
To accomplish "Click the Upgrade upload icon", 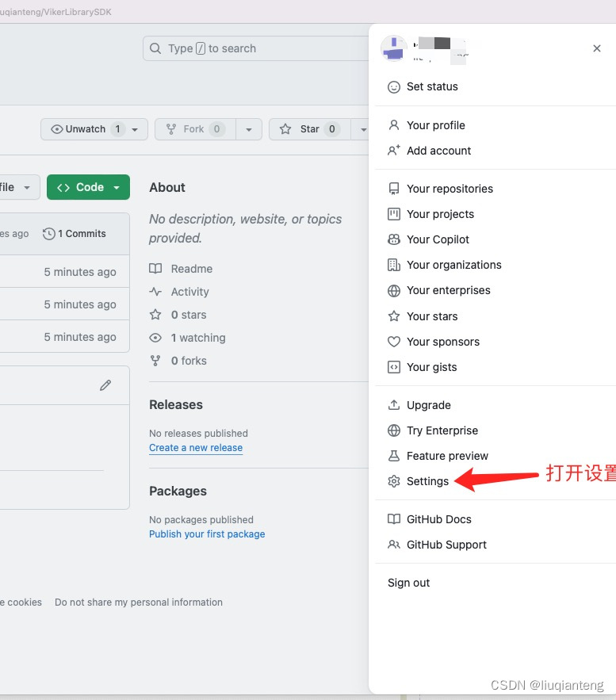I will 394,405.
